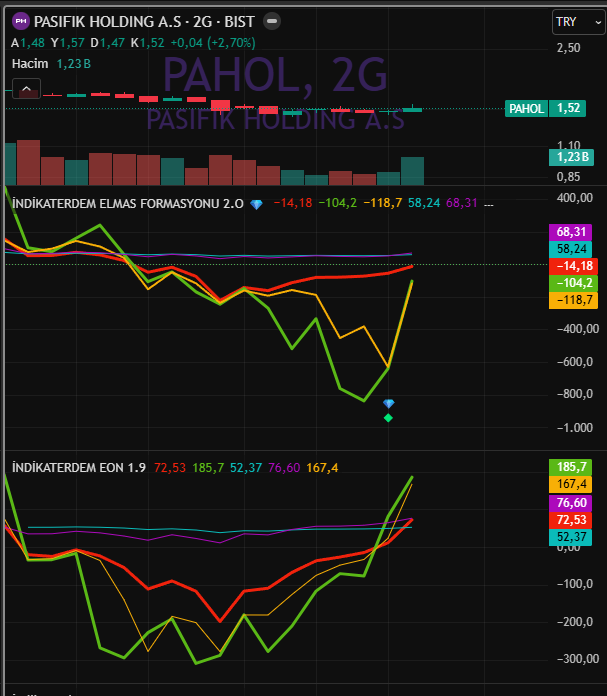This screenshot has height=696, width=607.
Task: Click the green 185,7 EON legend value
Action: 208,468
